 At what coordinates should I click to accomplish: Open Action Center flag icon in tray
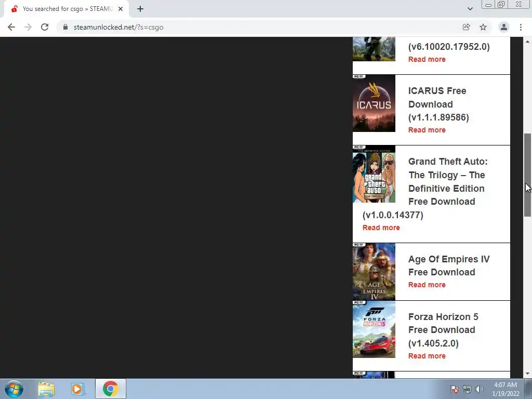click(455, 389)
